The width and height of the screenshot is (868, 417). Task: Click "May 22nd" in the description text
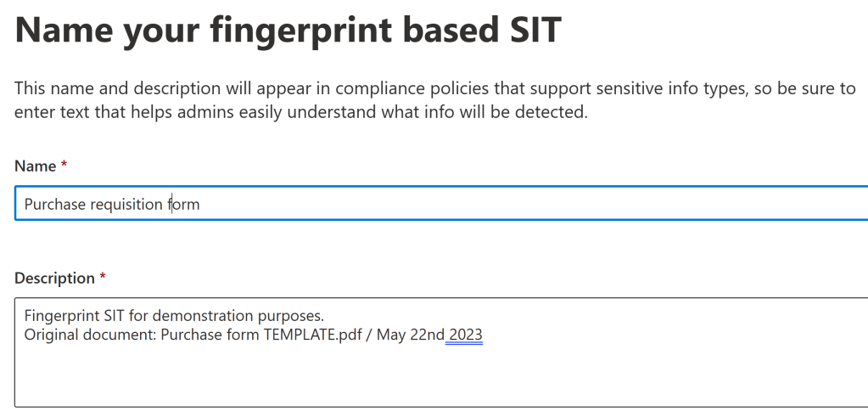point(410,335)
